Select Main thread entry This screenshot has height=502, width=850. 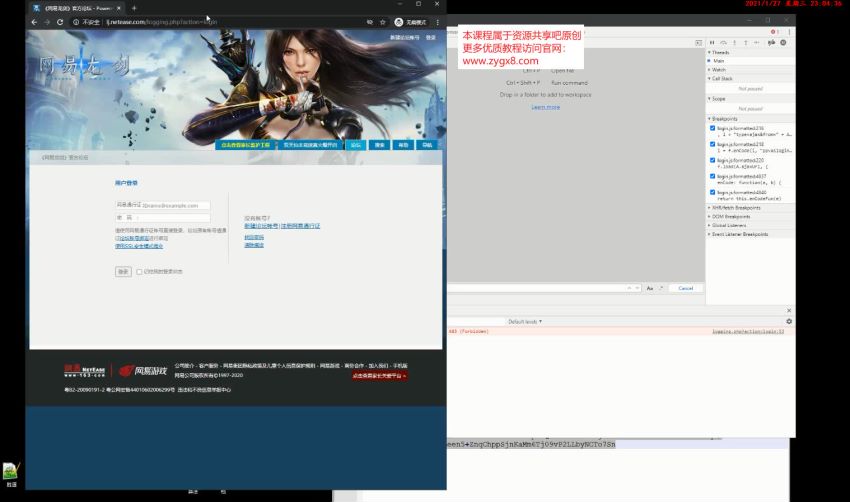pyautogui.click(x=750, y=61)
